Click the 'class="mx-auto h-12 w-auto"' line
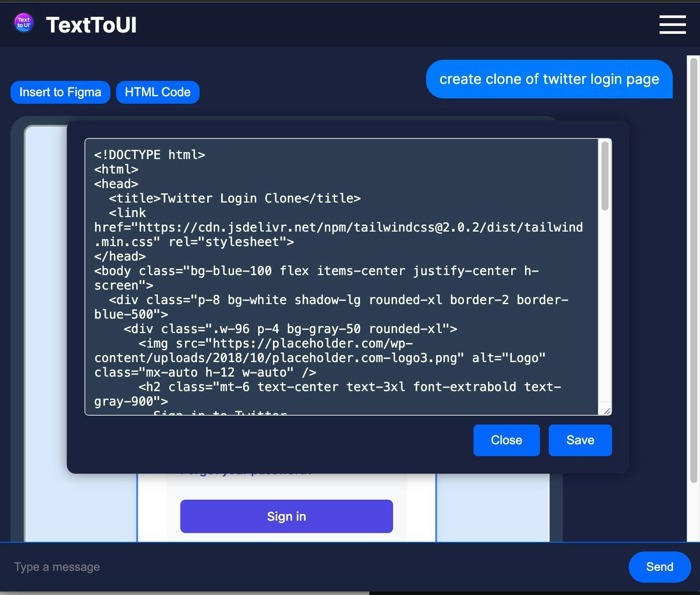This screenshot has width=700, height=595. click(205, 372)
